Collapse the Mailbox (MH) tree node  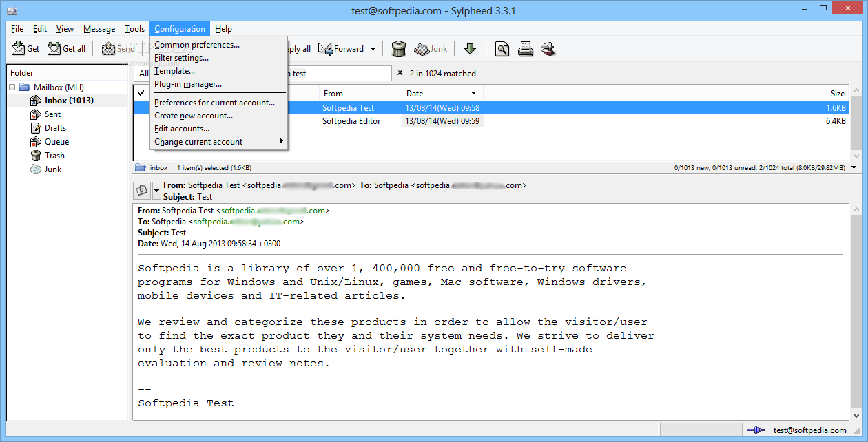pyautogui.click(x=12, y=87)
